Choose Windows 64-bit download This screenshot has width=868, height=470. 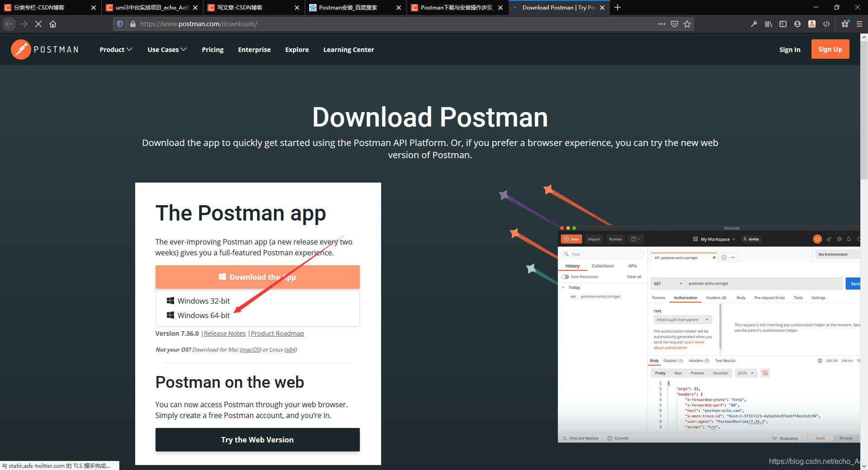coord(203,315)
